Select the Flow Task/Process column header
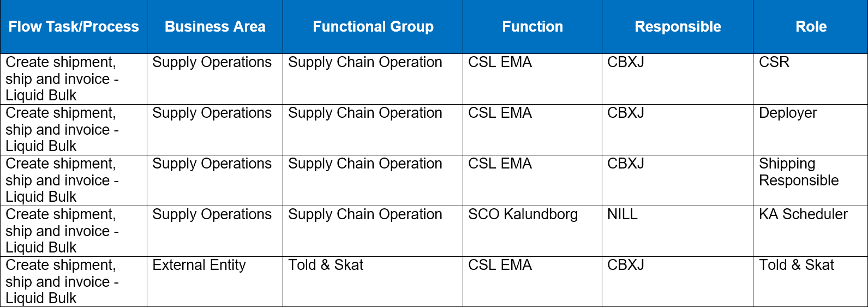The height and width of the screenshot is (307, 868). pyautogui.click(x=74, y=27)
